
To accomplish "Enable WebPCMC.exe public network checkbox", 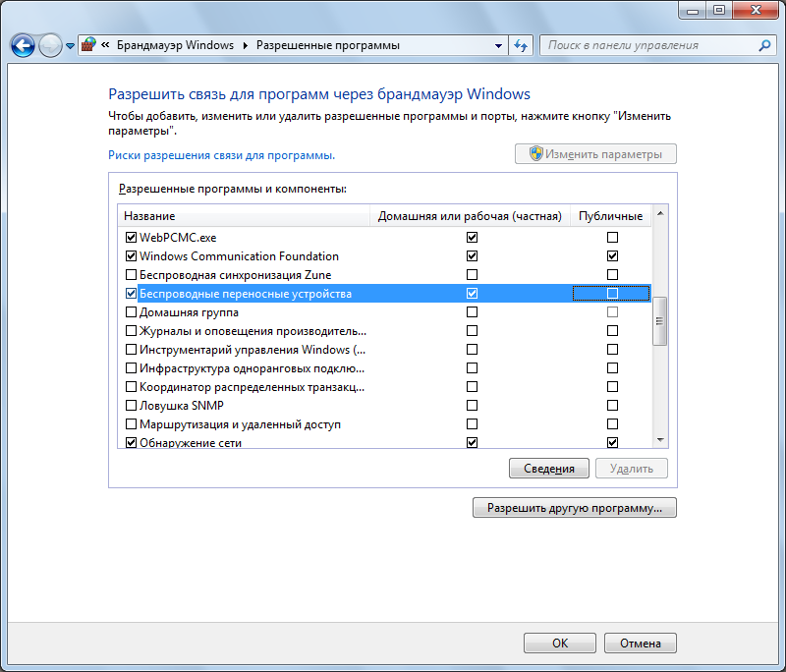I will [612, 238].
